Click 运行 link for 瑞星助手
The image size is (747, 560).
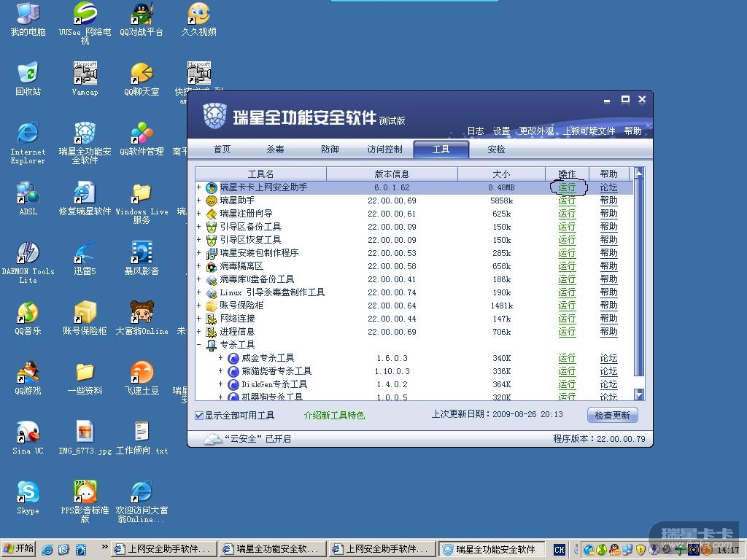pyautogui.click(x=567, y=201)
